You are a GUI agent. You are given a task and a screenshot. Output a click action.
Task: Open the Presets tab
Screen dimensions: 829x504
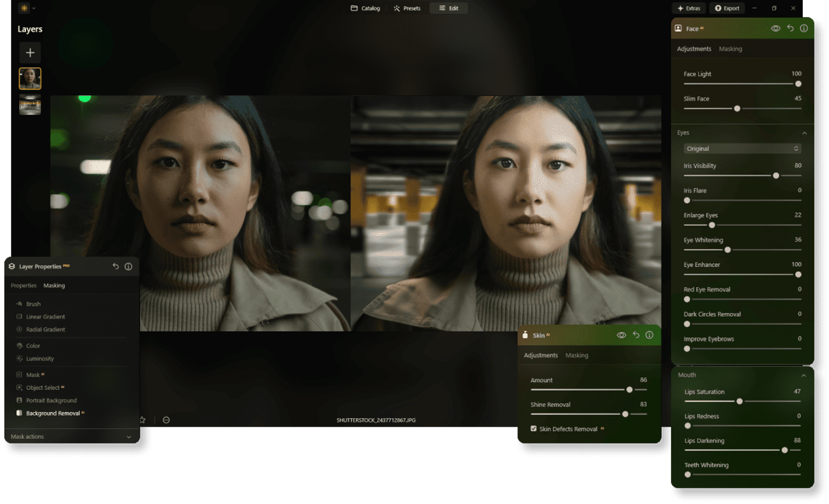[407, 8]
